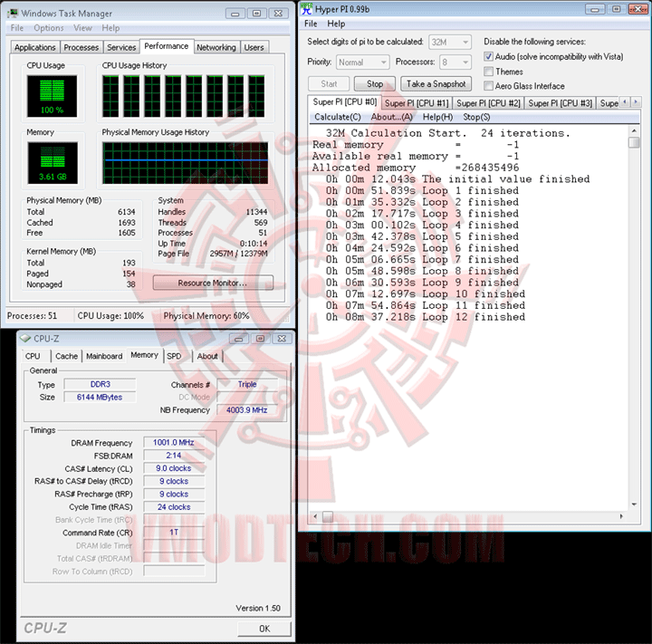Click the NB Frequency 4003.9 MHz value
652x644 pixels.
247,410
